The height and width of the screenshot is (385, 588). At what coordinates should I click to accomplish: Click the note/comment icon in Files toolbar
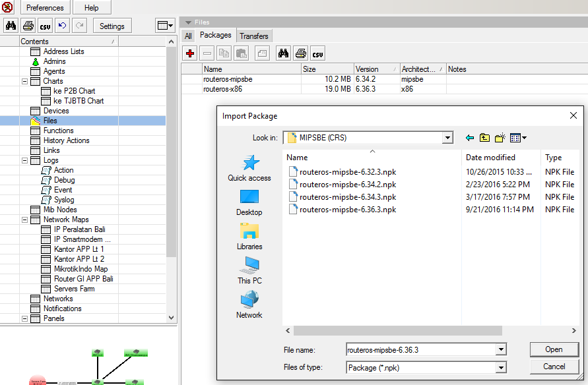(262, 53)
